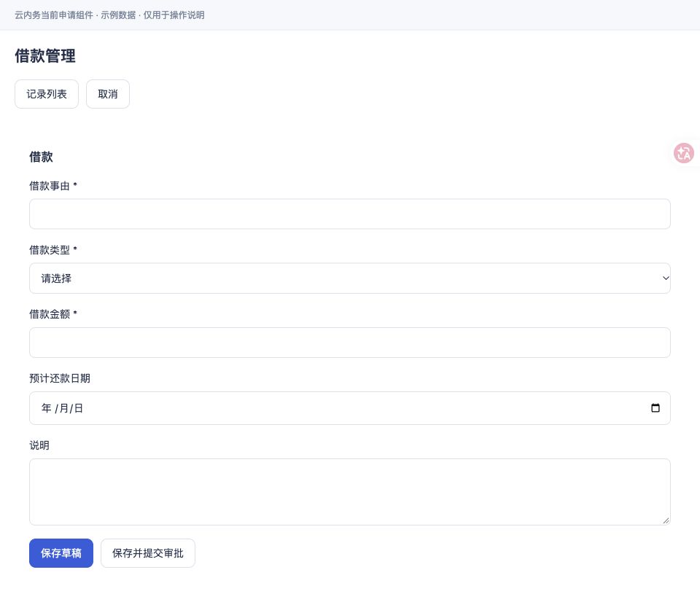Viewport: 700px width, 610px height.
Task: Open calendar picker icon in date field
Action: point(655,408)
